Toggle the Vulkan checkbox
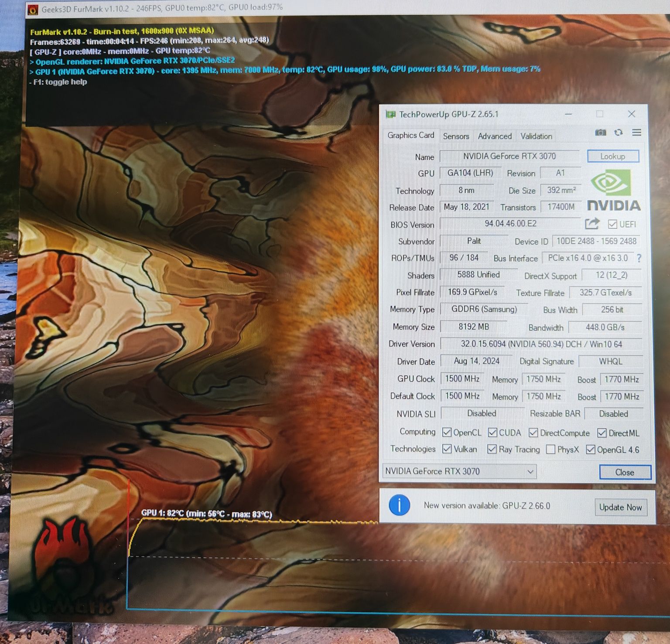This screenshot has width=670, height=644. pos(447,449)
